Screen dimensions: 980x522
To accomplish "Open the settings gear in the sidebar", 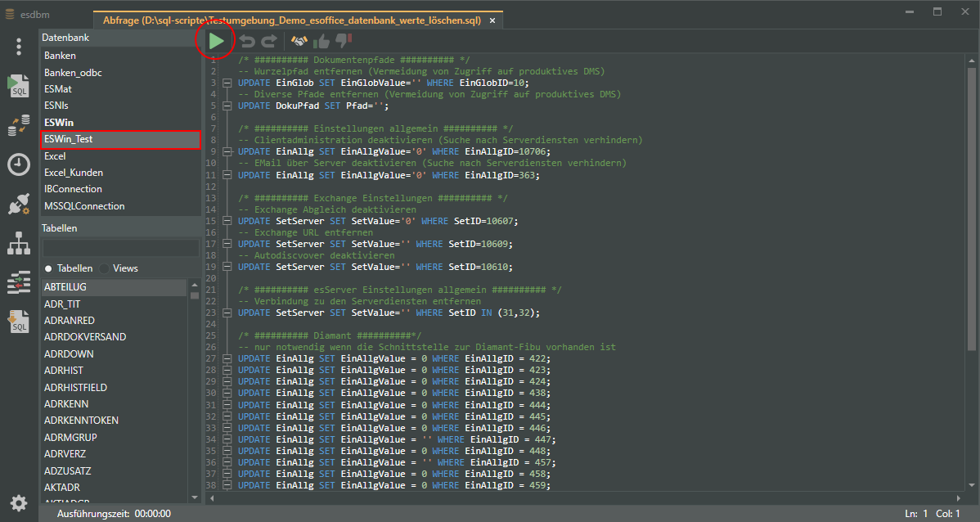I will click(x=18, y=502).
